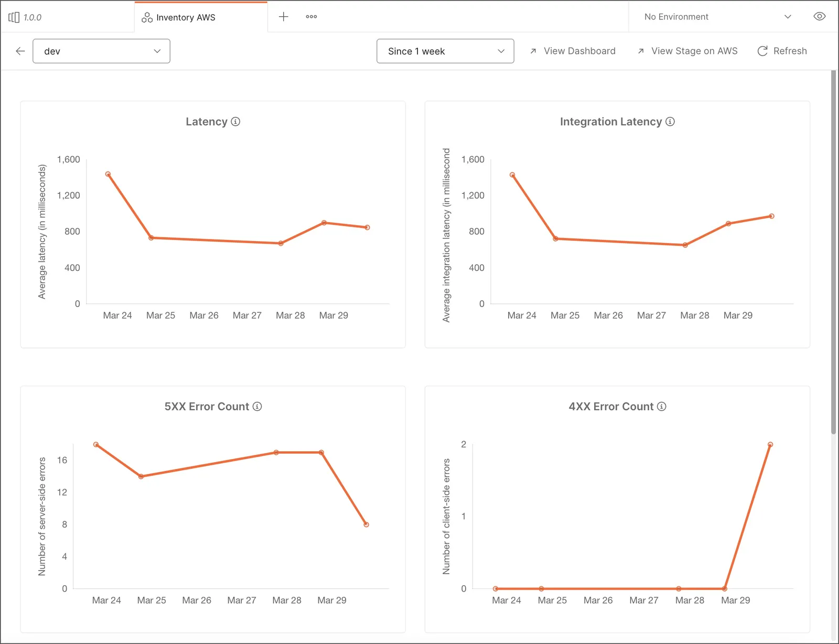The image size is (839, 644).
Task: Click the Integration Latency chart title
Action: pos(611,122)
